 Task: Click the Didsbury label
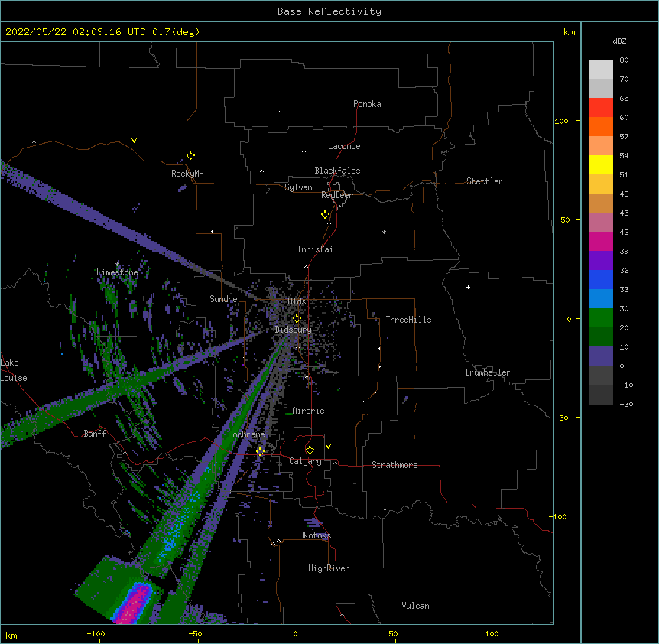click(x=294, y=330)
